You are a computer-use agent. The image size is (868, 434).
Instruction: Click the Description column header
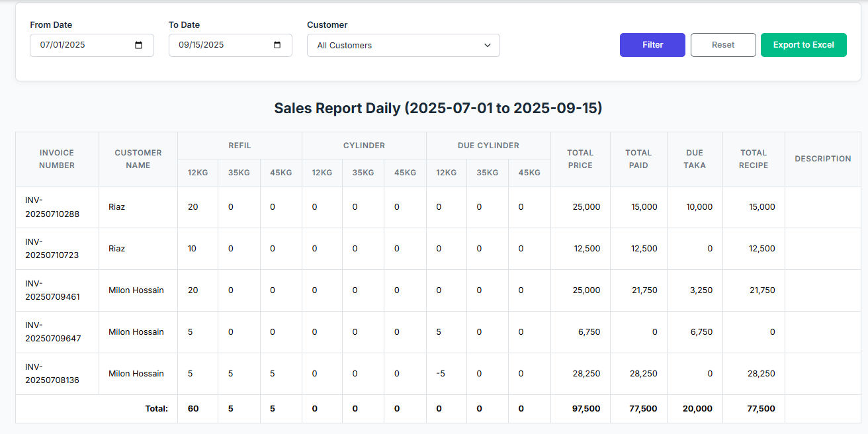(822, 159)
